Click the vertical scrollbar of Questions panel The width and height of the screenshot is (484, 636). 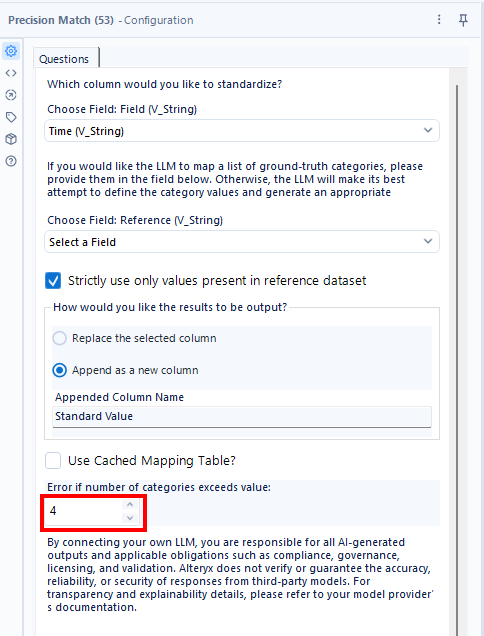[x=457, y=357]
